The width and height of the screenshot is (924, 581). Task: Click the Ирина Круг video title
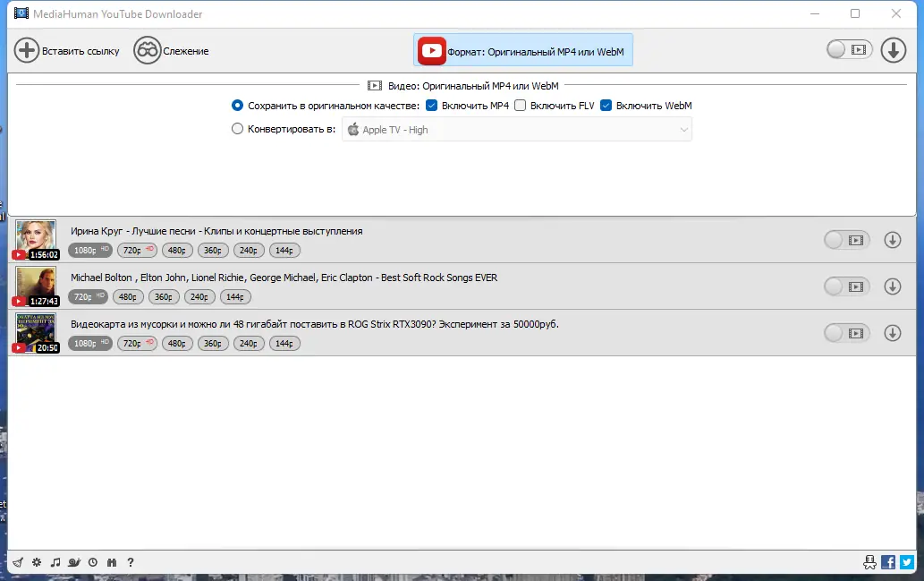216,231
